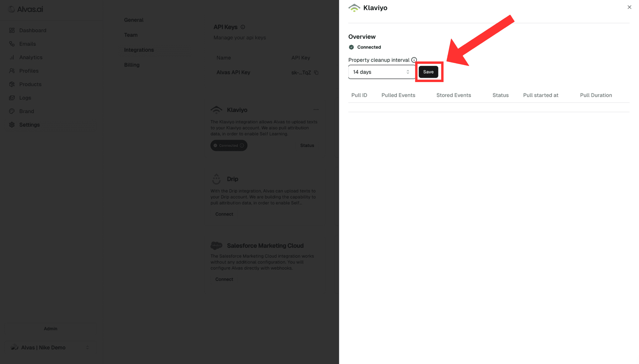Click the Logs sidebar icon
This screenshot has height=364, width=639.
[x=12, y=98]
